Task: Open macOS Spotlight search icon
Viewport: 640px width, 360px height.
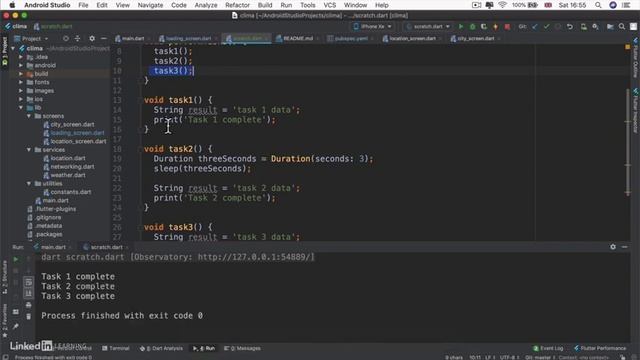Action: click(x=598, y=5)
